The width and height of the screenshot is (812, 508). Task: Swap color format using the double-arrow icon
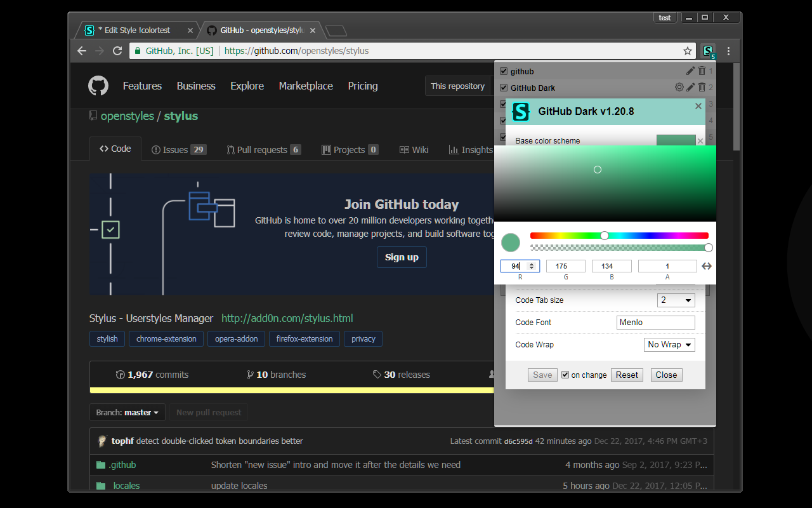point(706,265)
